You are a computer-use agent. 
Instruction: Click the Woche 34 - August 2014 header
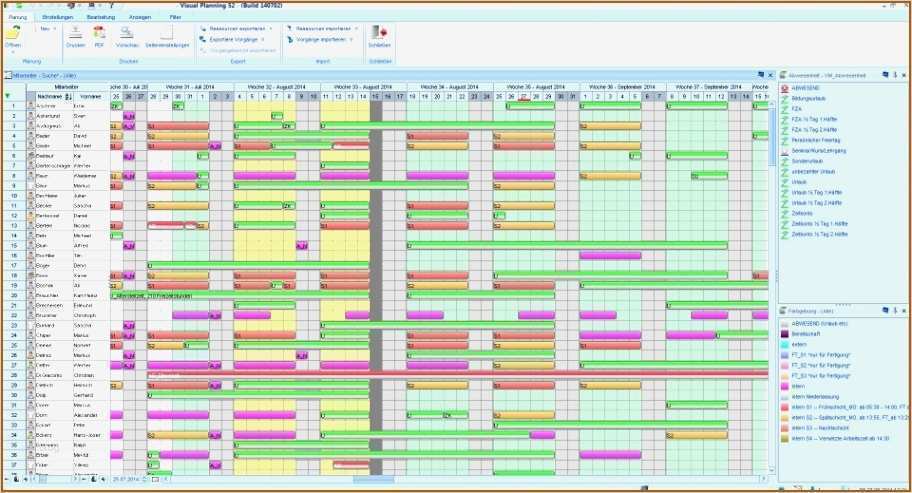[x=450, y=87]
